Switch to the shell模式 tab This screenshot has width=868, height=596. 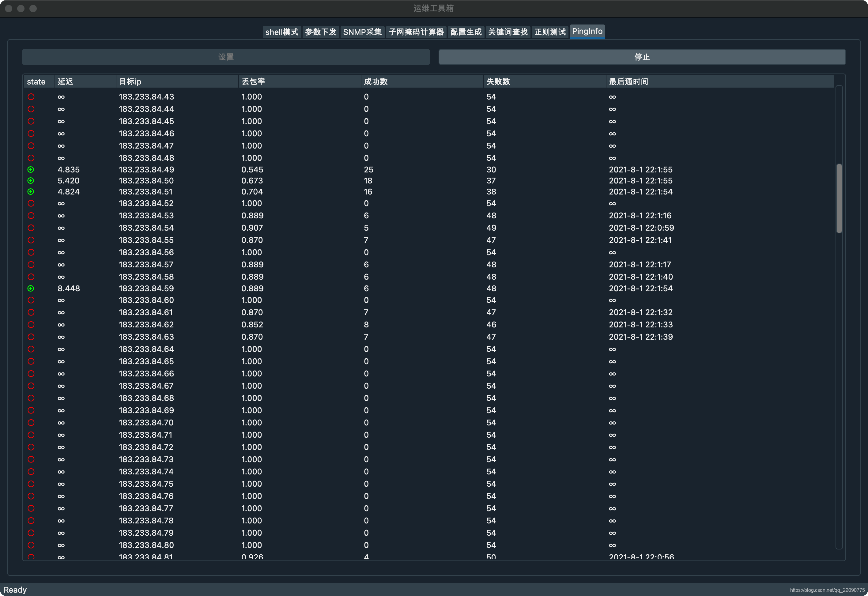pos(281,32)
